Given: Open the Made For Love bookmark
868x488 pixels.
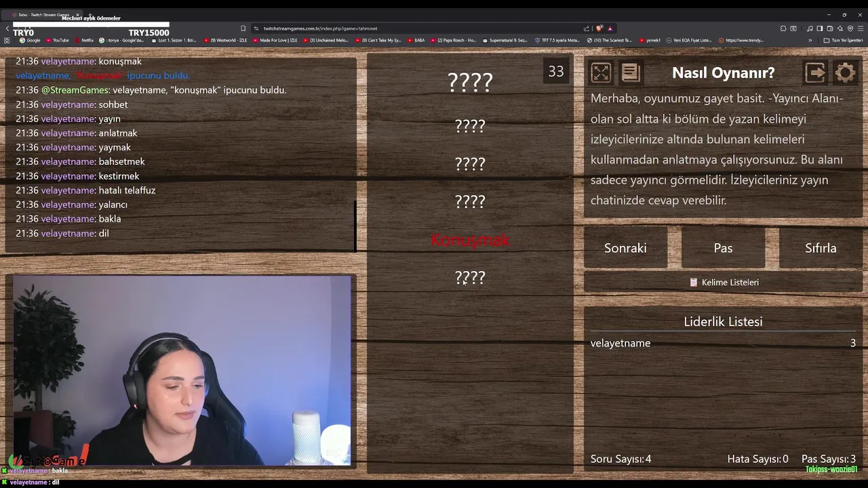Looking at the screenshot, I should pyautogui.click(x=275, y=40).
